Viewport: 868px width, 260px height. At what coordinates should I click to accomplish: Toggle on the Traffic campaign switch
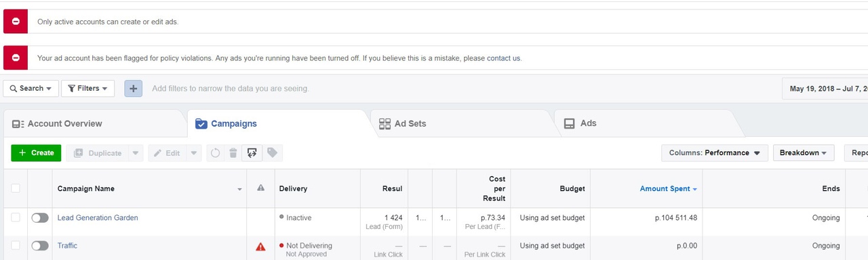point(40,246)
